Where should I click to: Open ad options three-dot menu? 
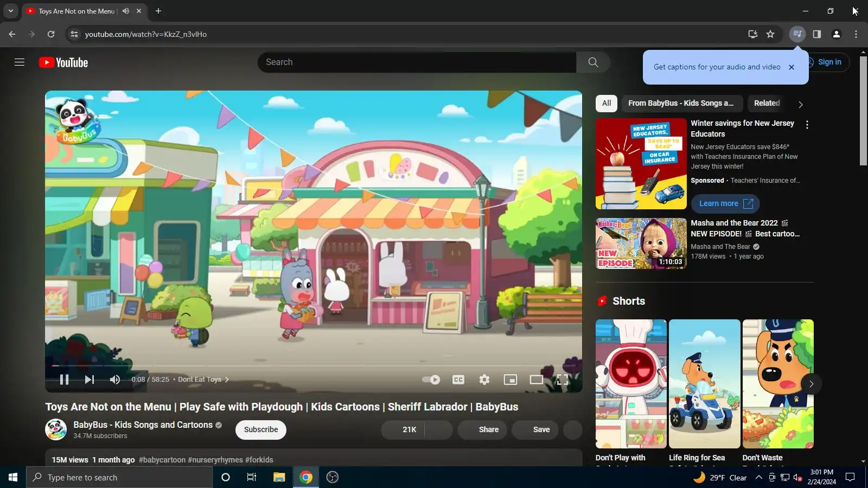pyautogui.click(x=807, y=125)
